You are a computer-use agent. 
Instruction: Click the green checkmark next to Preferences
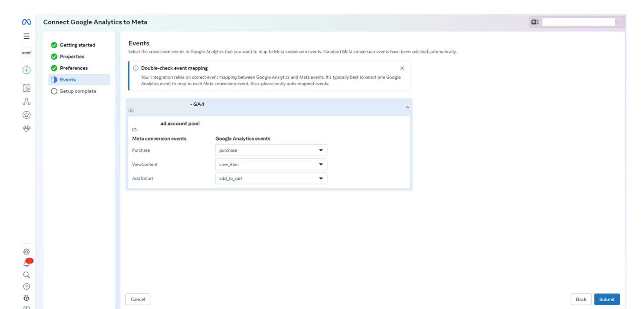coord(54,68)
